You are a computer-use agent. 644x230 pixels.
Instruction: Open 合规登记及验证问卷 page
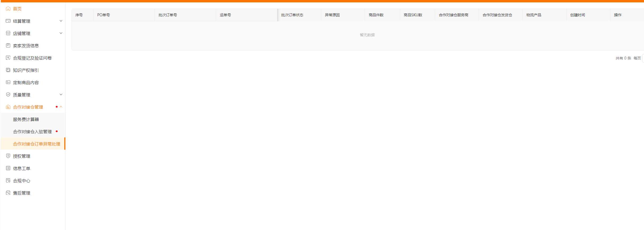[x=32, y=58]
